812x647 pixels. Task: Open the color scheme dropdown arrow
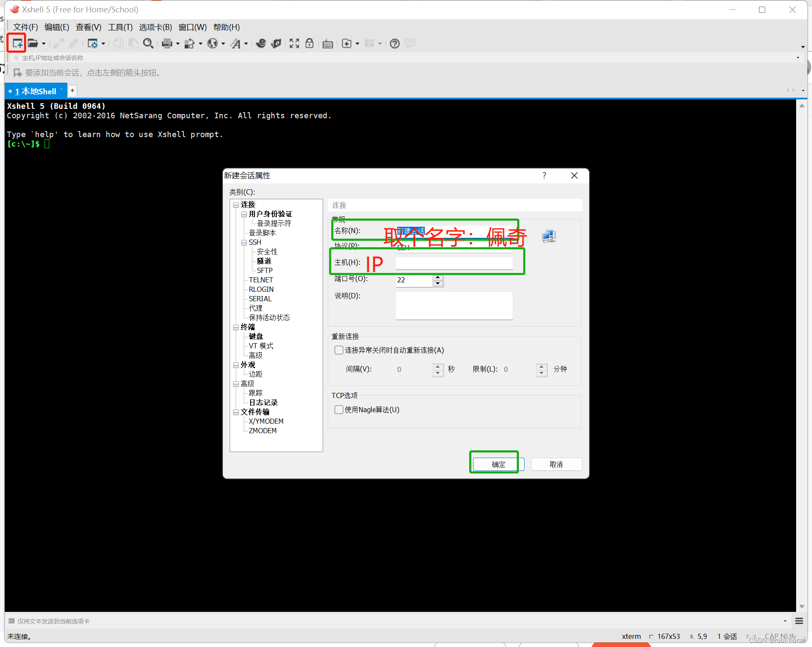tap(201, 44)
